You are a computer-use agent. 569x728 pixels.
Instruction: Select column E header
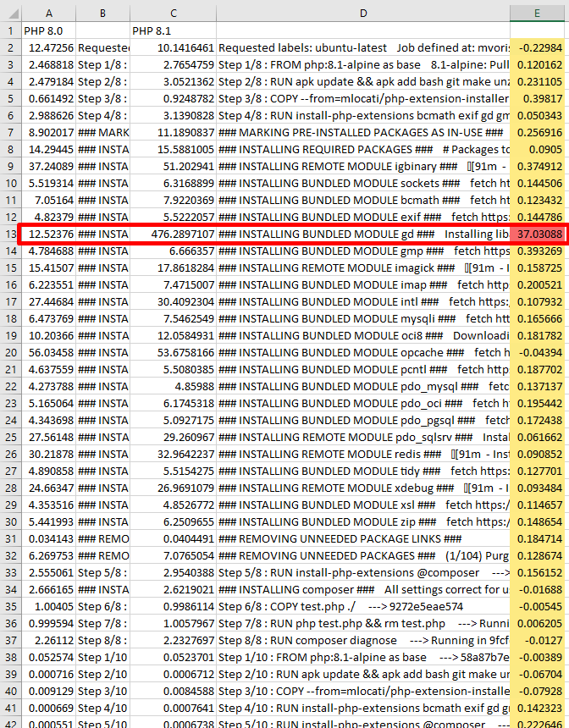coord(538,14)
